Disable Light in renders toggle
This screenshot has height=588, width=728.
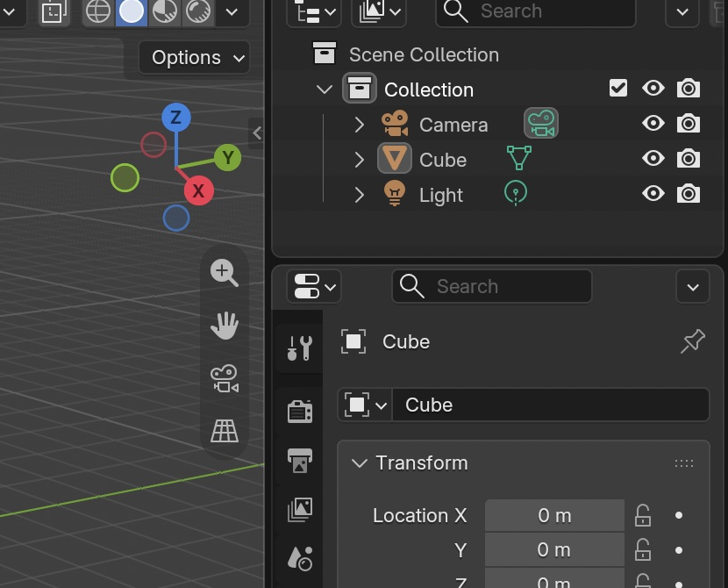688,194
